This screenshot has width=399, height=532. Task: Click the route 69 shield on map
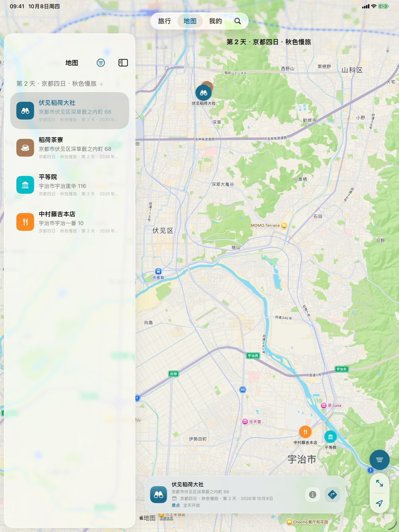click(x=242, y=390)
